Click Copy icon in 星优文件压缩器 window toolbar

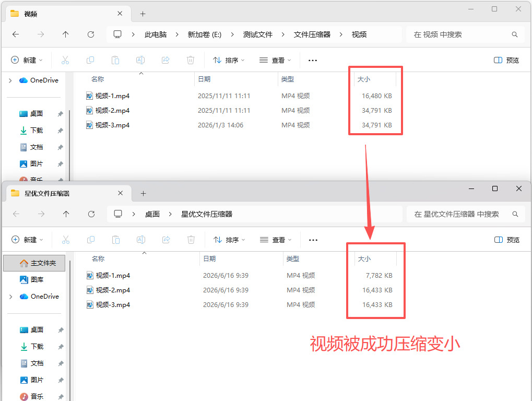click(x=91, y=240)
